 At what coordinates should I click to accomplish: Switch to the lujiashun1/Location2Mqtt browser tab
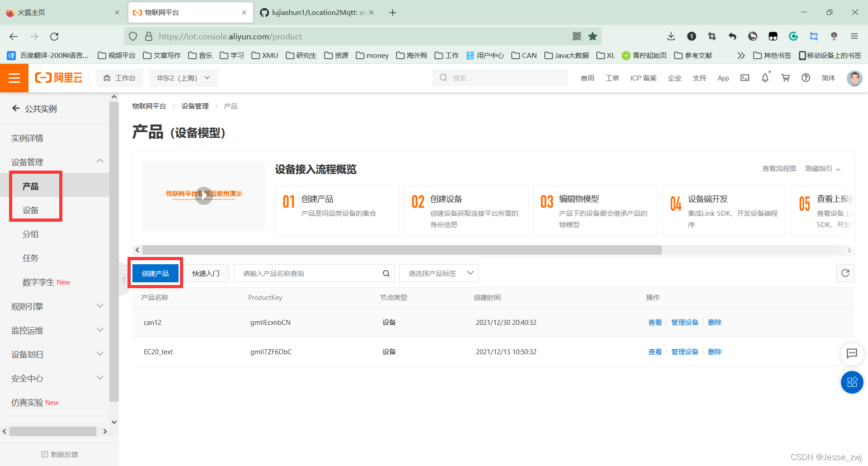pyautogui.click(x=317, y=12)
